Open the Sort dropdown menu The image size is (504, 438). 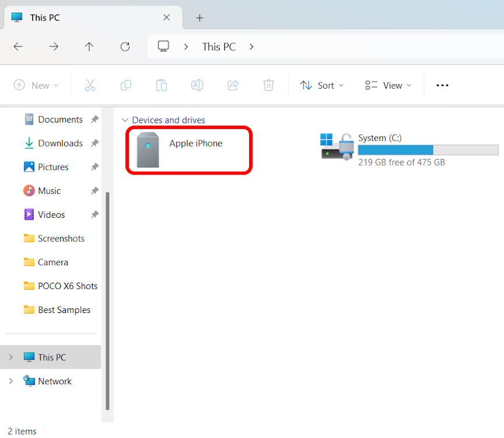pyautogui.click(x=322, y=85)
